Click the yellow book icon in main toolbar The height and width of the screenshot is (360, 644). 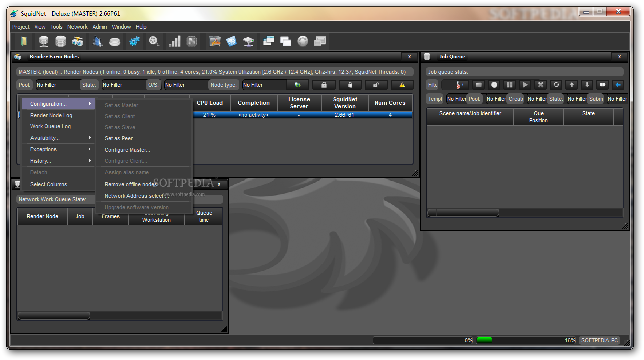23,41
